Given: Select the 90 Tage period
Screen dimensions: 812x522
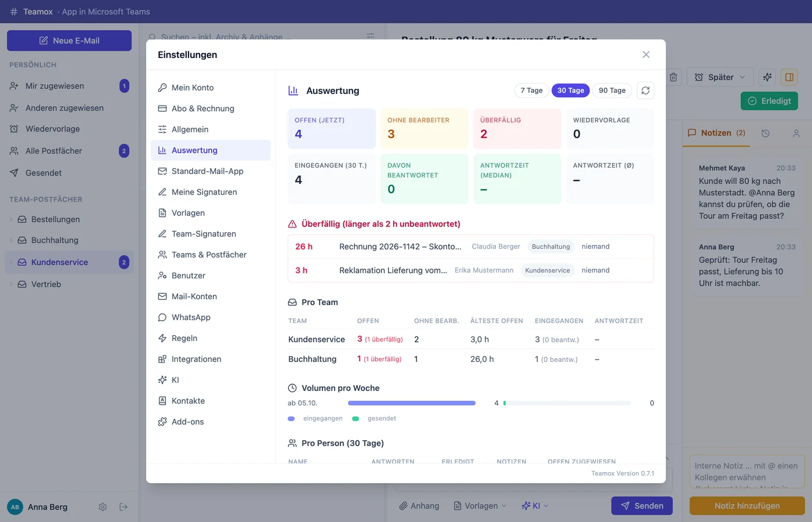Looking at the screenshot, I should coord(612,90).
